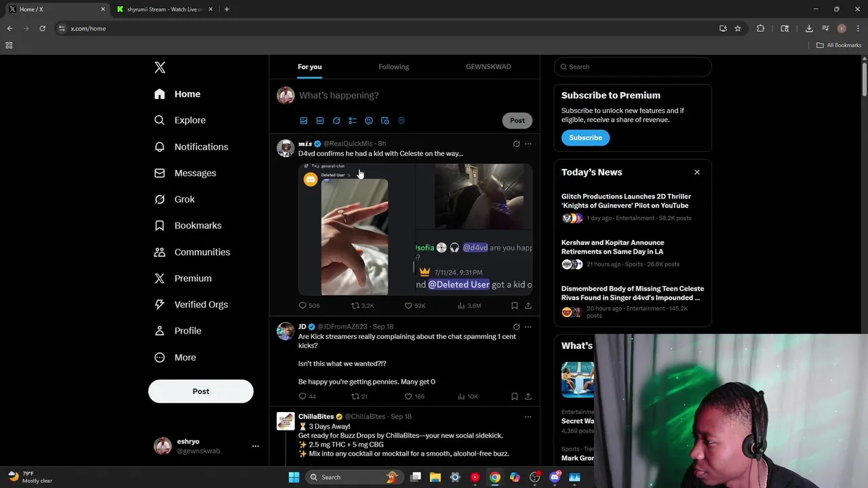This screenshot has width=868, height=488.
Task: Open Messages in the sidebar
Action: pyautogui.click(x=185, y=173)
